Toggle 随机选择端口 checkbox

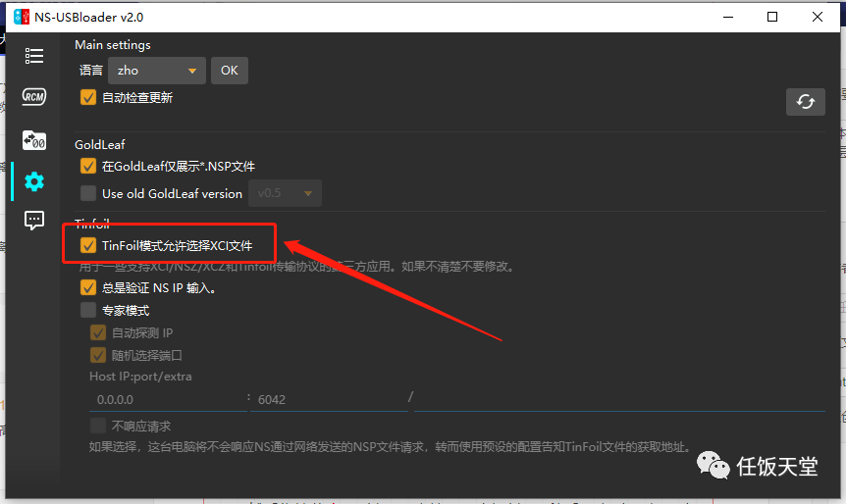pos(98,355)
